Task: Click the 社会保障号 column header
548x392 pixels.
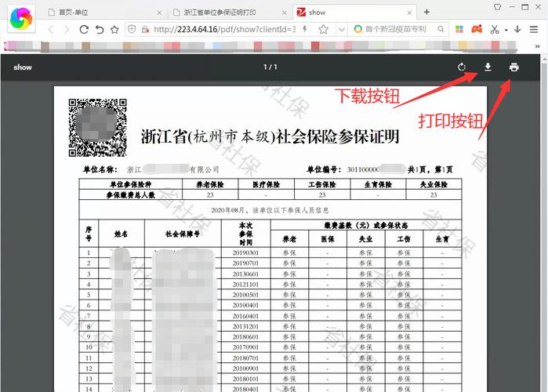Action: 183,234
